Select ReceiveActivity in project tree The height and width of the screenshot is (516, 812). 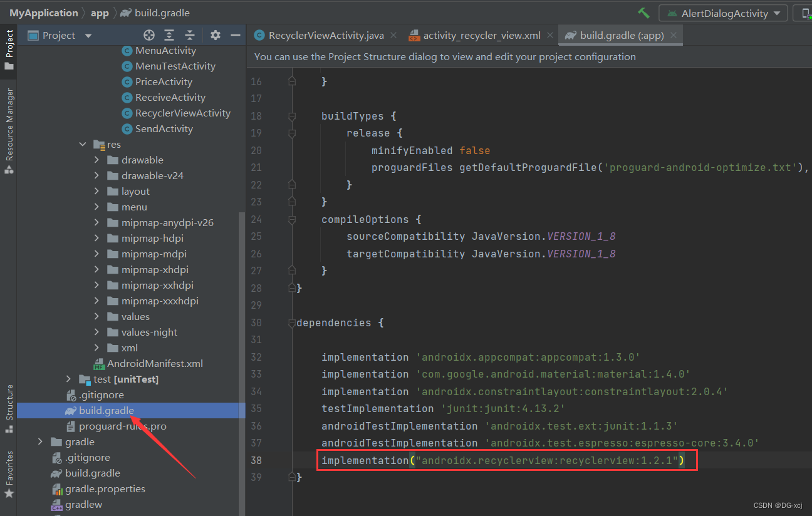pyautogui.click(x=163, y=98)
